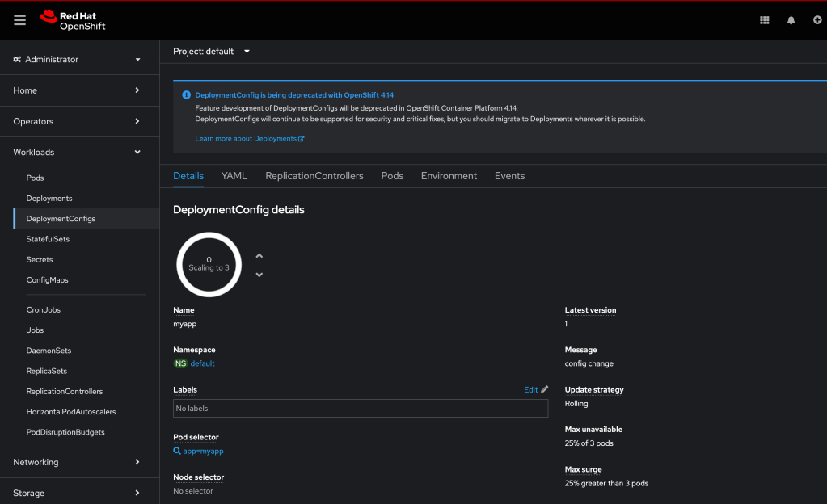Go to Pods in the sidebar
The width and height of the screenshot is (827, 504).
pos(35,178)
